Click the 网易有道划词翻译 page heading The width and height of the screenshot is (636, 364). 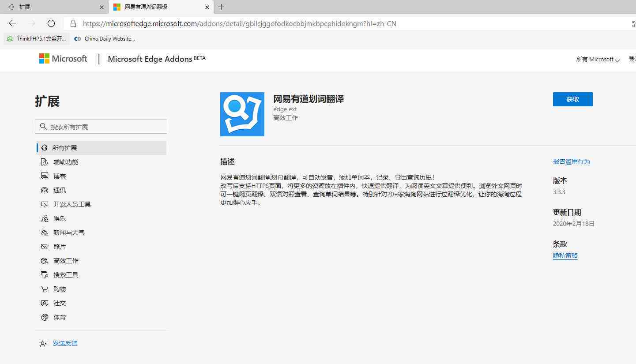tap(309, 99)
